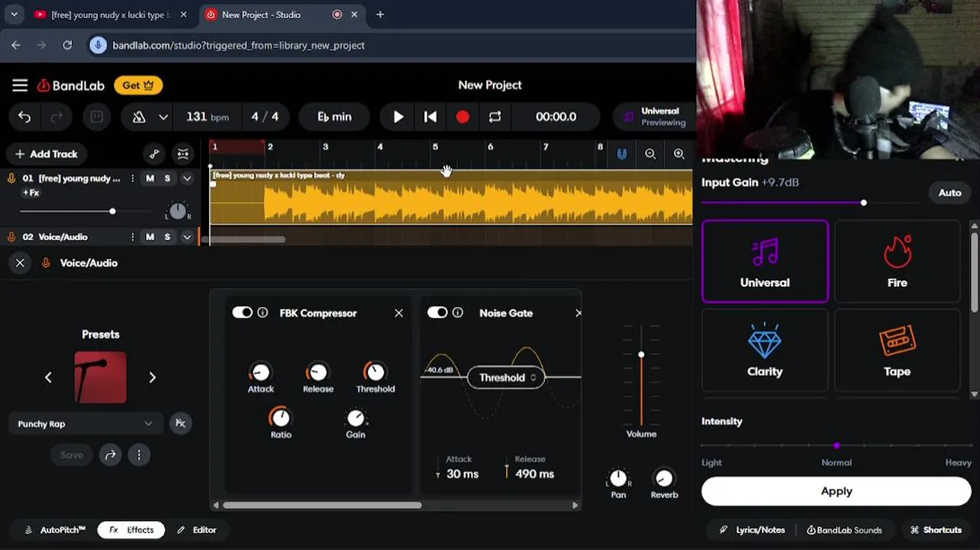980x550 pixels.
Task: Close the Voice/Audio effects panel
Action: click(20, 263)
